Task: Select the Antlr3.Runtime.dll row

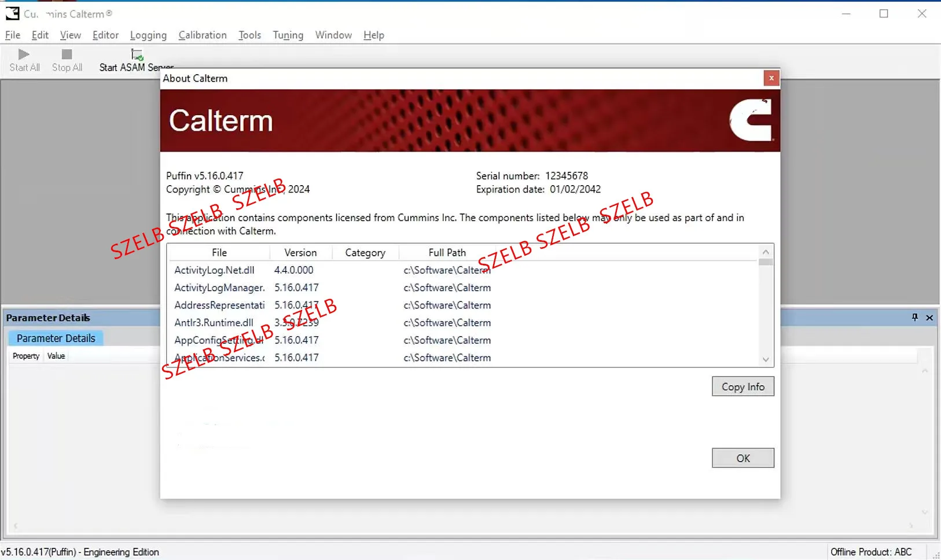Action: tap(462, 323)
